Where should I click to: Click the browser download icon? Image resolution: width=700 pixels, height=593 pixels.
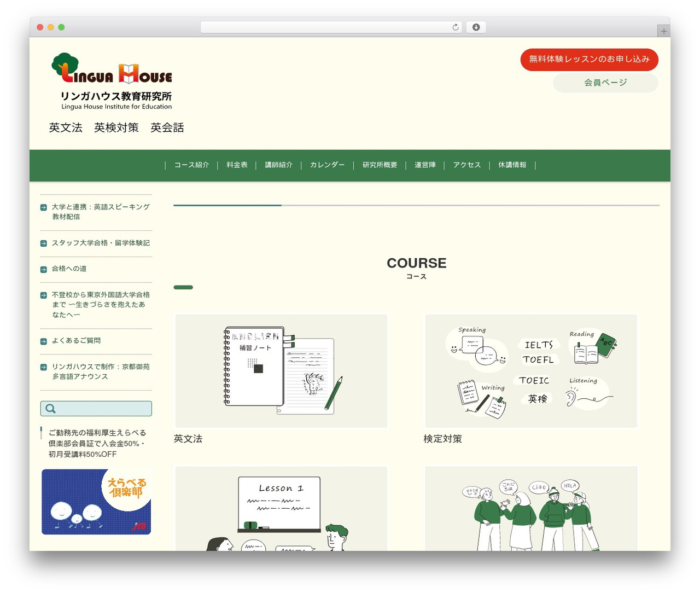(x=476, y=27)
